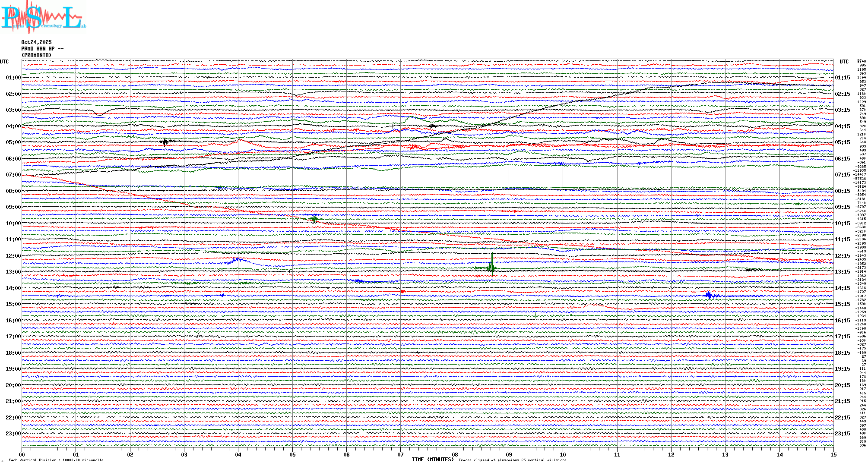
Task: Click the Each Vertical Division scale note
Action: 56,460
